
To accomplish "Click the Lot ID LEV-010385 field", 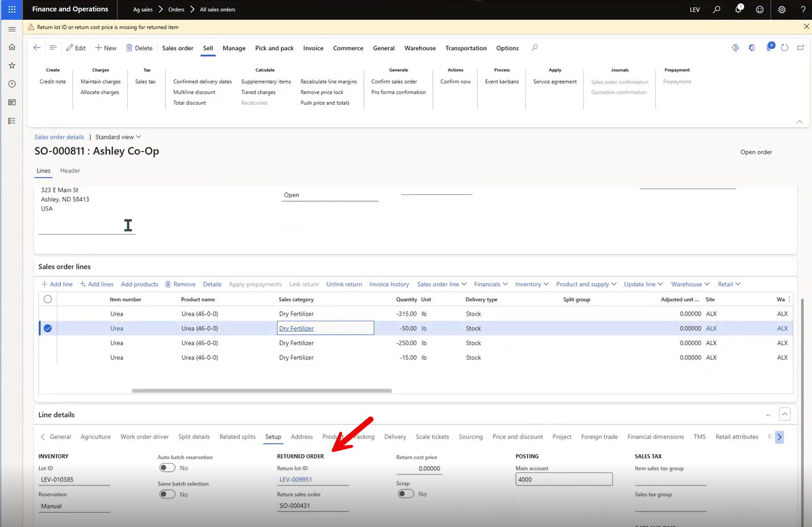I will [x=74, y=480].
